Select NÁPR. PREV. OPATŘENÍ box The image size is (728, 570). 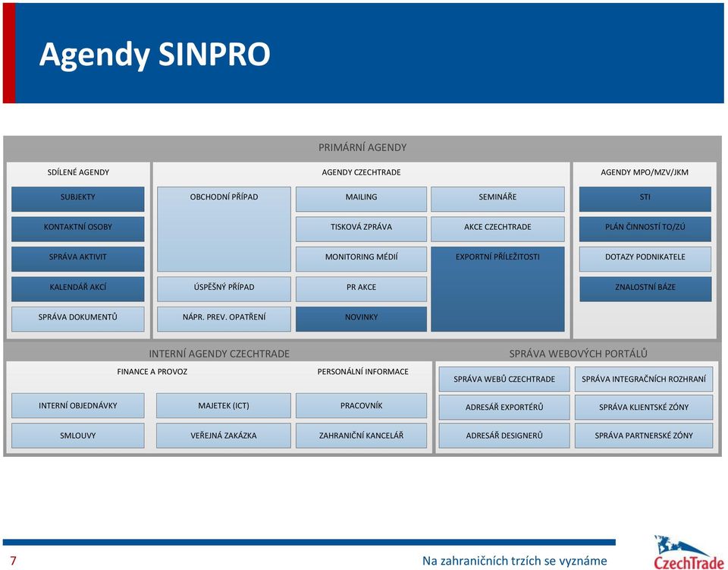point(224,319)
